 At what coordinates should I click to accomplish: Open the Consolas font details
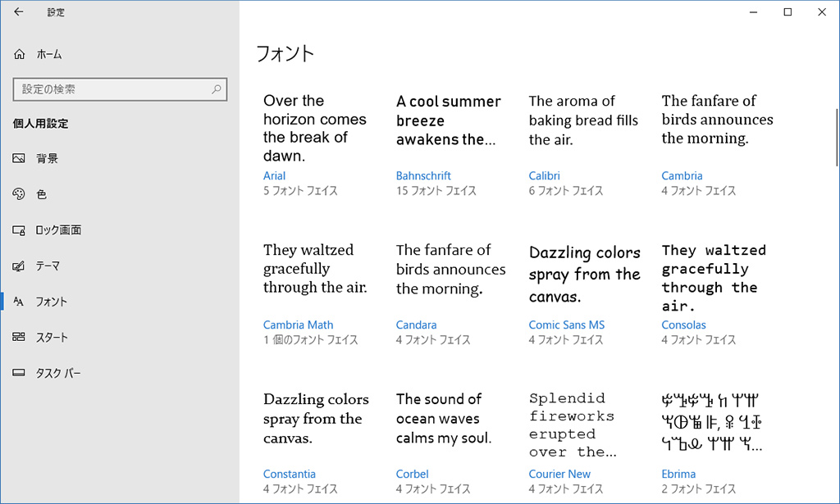(x=683, y=325)
